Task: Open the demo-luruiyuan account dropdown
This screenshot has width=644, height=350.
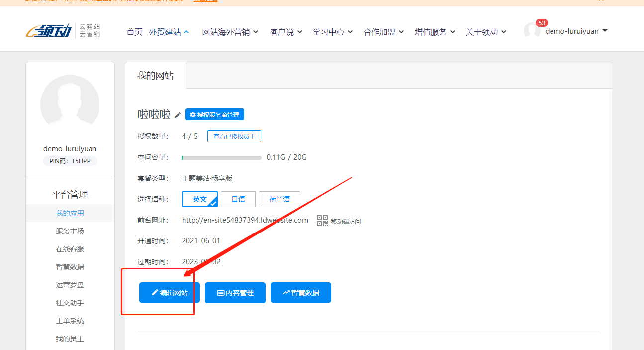Action: (x=576, y=31)
